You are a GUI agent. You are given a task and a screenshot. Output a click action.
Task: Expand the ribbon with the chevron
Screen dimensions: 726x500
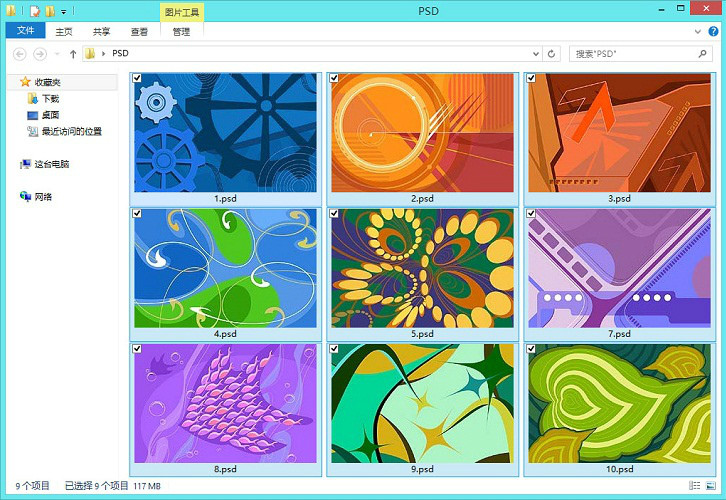click(x=698, y=31)
